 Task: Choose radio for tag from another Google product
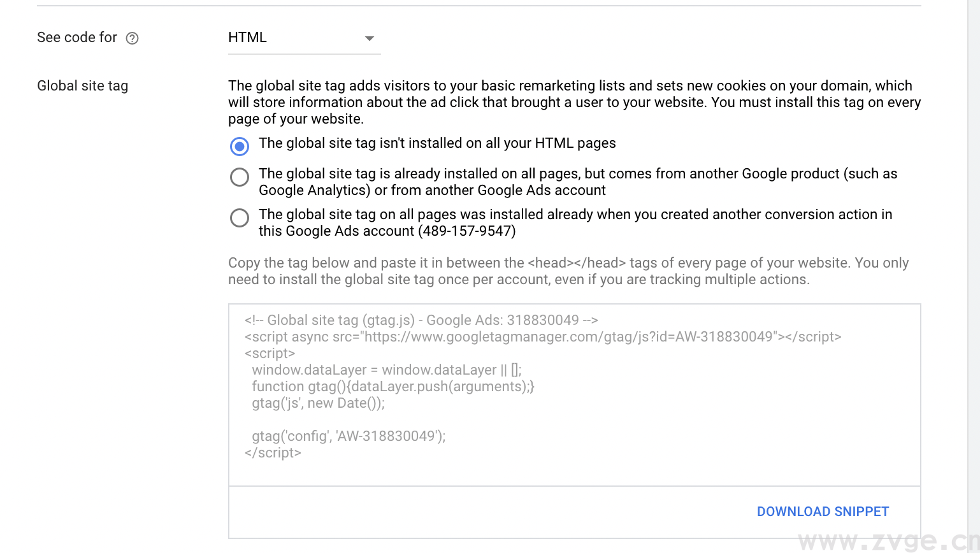click(x=240, y=176)
